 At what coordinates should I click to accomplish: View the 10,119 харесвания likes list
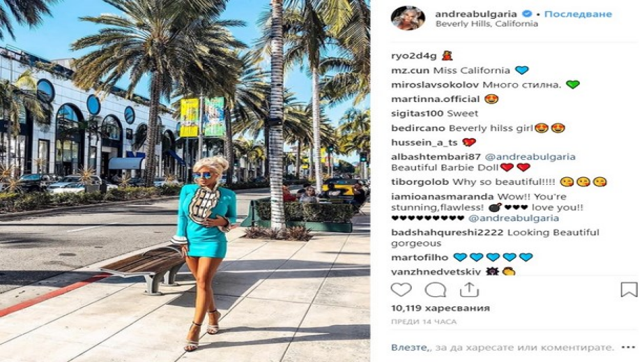[x=440, y=308]
